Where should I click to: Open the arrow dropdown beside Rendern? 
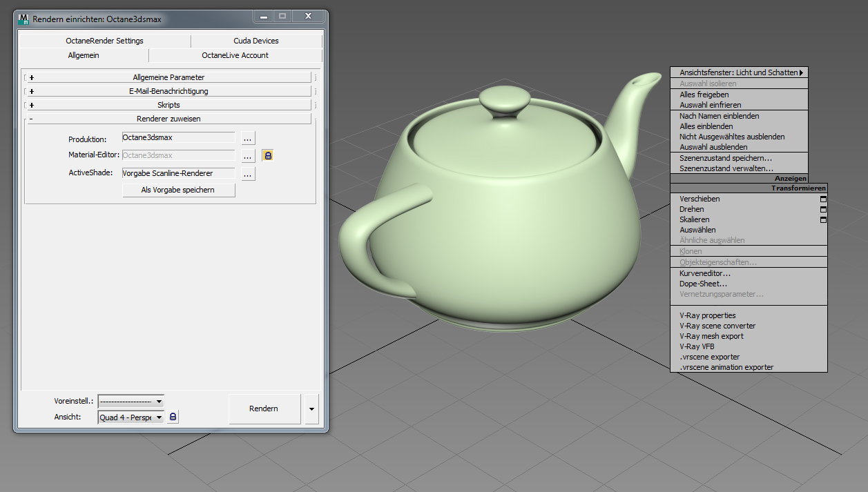click(311, 409)
